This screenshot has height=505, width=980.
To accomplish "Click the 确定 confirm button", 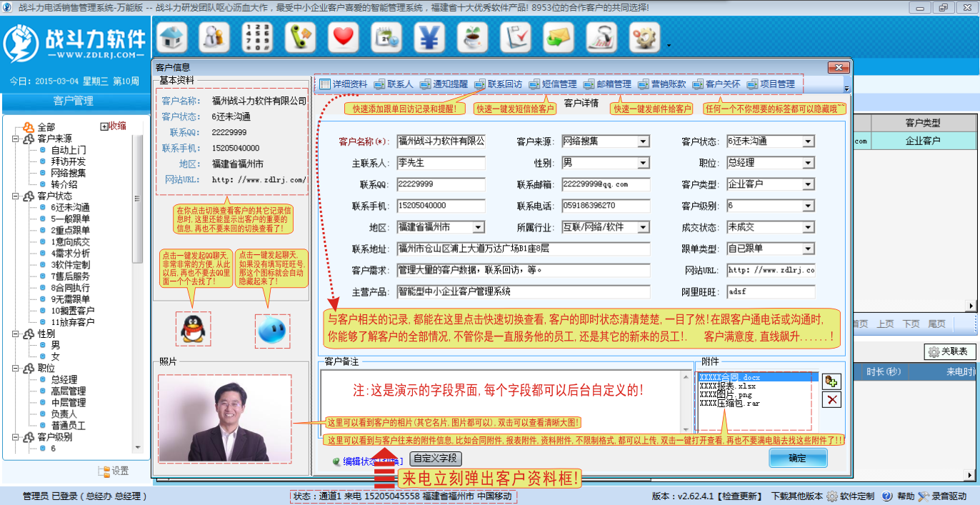I will (798, 458).
